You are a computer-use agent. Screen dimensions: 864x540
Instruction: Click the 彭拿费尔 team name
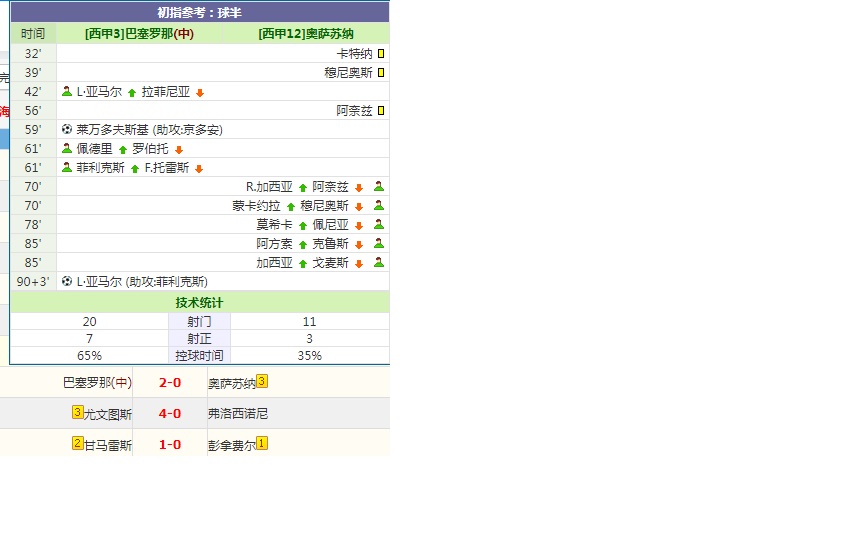231,445
